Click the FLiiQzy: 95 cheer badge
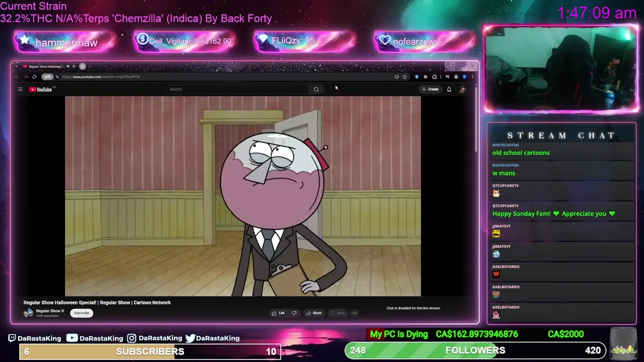This screenshot has width=644, height=362. (304, 41)
